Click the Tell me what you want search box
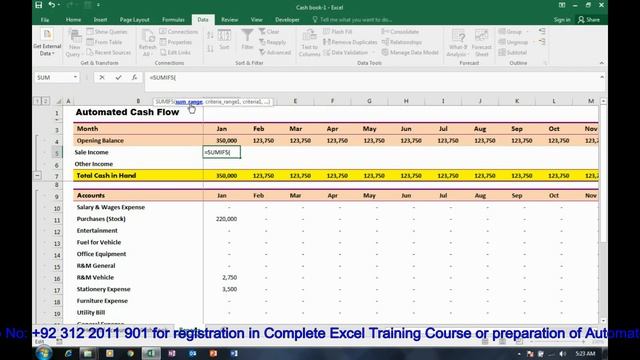This screenshot has height=360, width=640. [352, 20]
